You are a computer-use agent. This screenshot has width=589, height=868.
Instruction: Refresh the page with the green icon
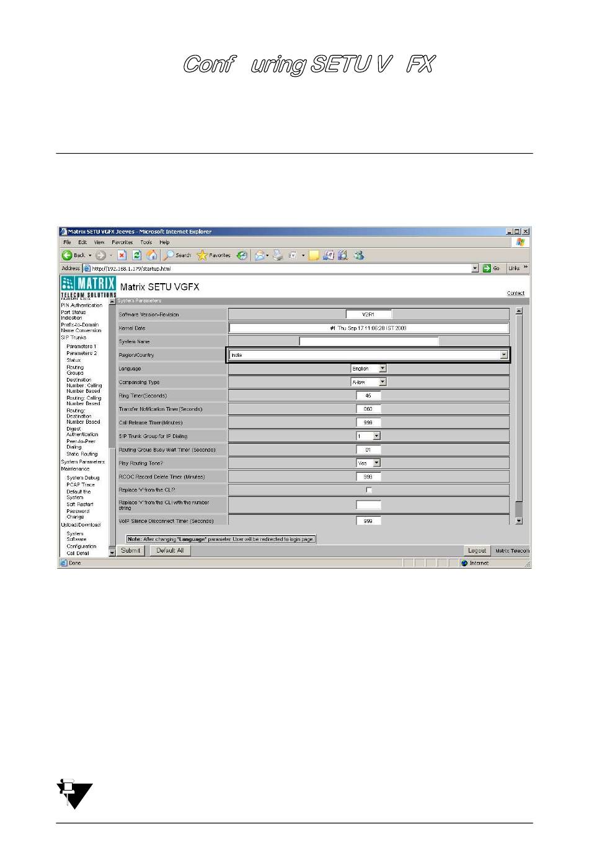point(137,255)
